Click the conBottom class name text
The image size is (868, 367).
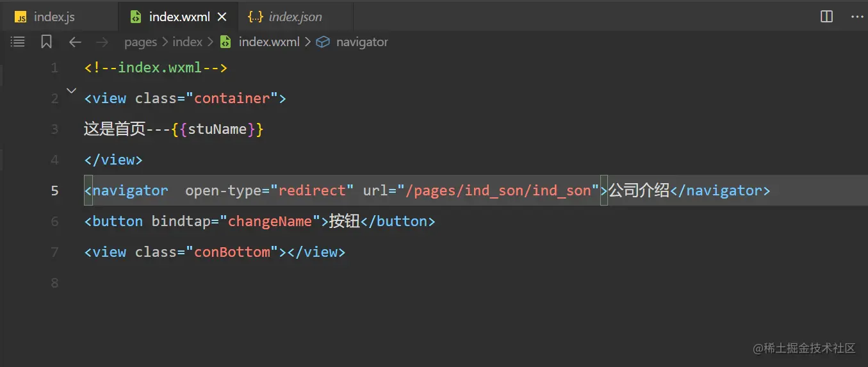tap(232, 252)
